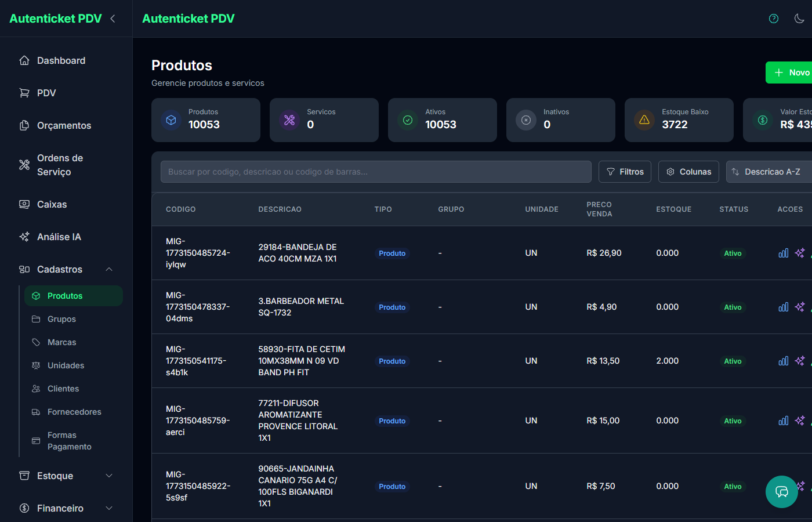Click the Inativos count card
The height and width of the screenshot is (522, 812).
(560, 120)
